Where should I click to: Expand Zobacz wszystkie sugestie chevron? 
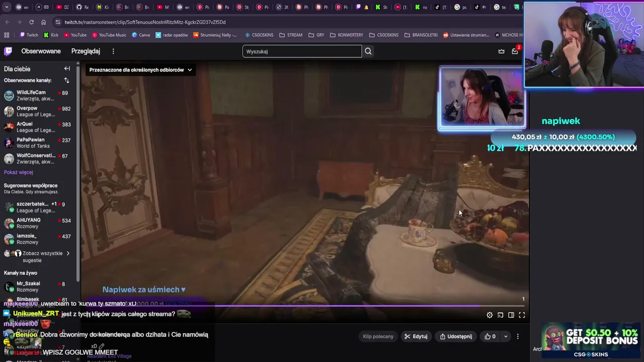tap(68, 253)
